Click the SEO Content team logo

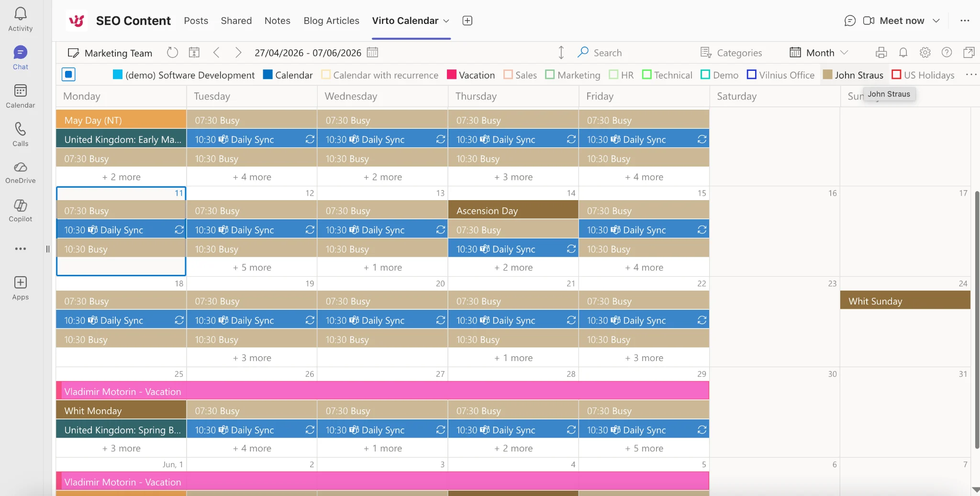coord(77,21)
